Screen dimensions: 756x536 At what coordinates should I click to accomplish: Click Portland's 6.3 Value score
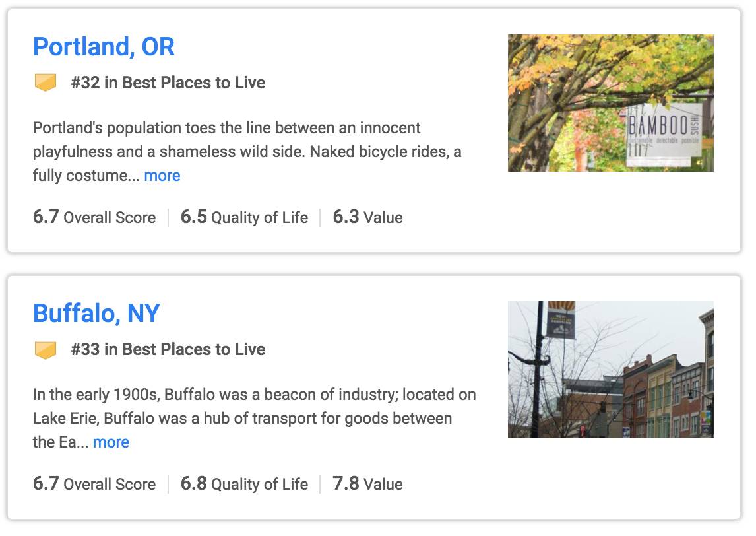(368, 217)
